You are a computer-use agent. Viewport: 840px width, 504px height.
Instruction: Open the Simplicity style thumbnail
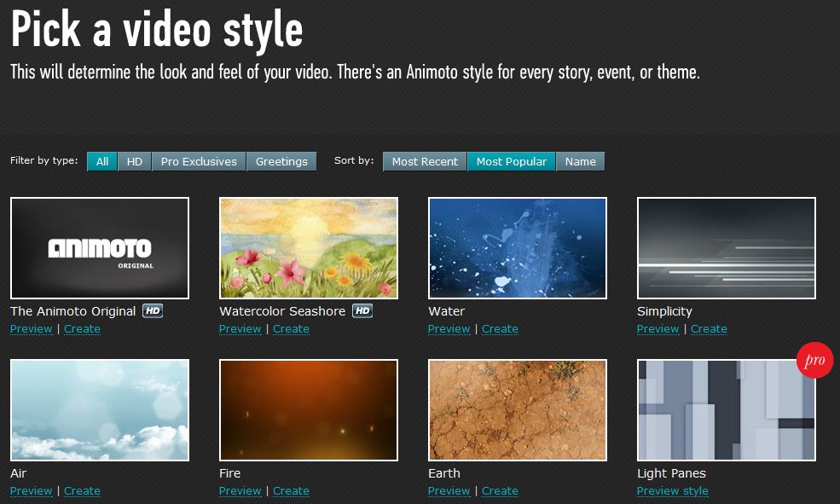[727, 248]
